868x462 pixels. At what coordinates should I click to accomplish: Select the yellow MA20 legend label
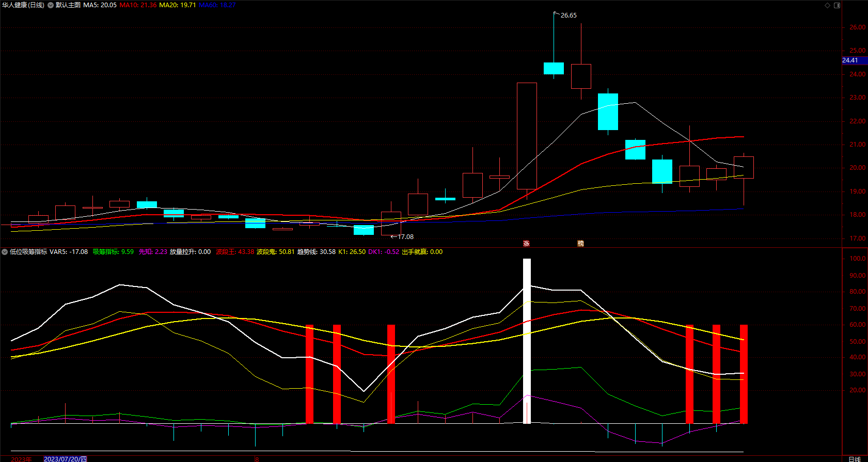coord(178,5)
